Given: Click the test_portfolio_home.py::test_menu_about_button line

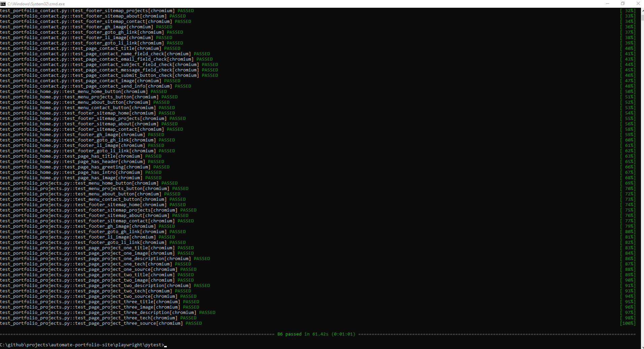Looking at the screenshot, I should pyautogui.click(x=85, y=102).
